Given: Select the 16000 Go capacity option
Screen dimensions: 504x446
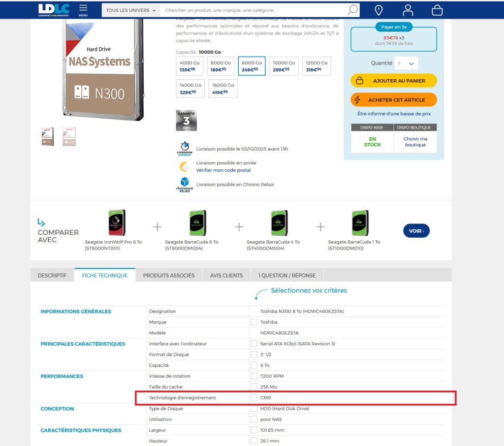Looking at the screenshot, I should pos(223,89).
